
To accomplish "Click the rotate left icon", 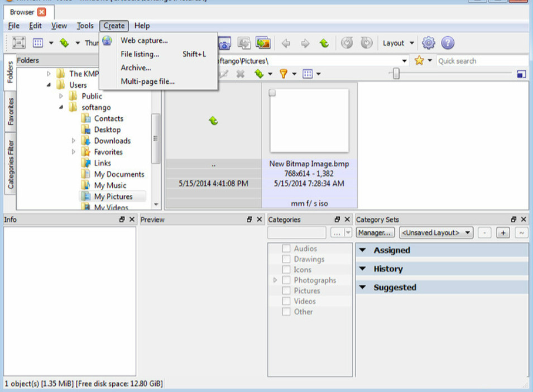I will [x=347, y=43].
